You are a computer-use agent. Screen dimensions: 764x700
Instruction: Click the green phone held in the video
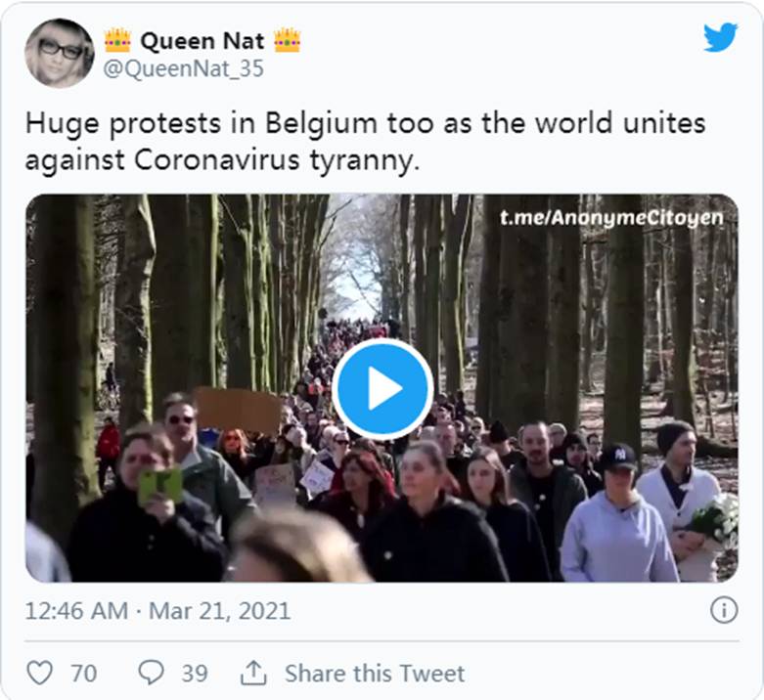coord(159,484)
